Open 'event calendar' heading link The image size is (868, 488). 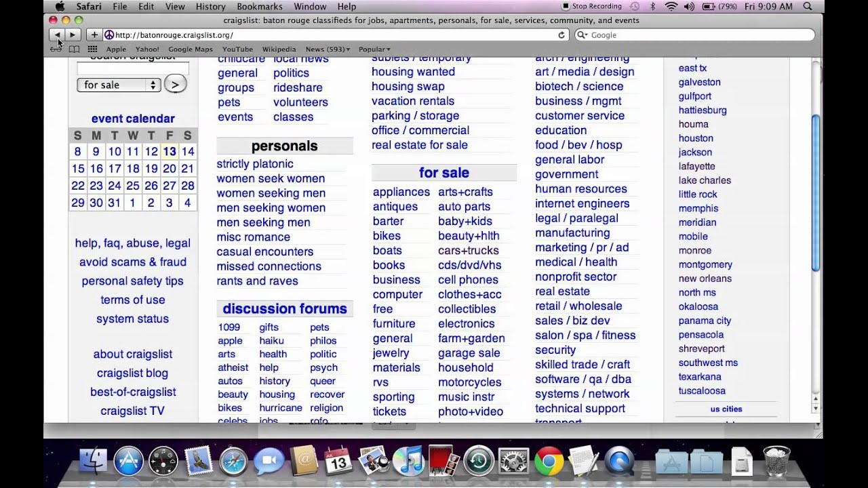(133, 119)
